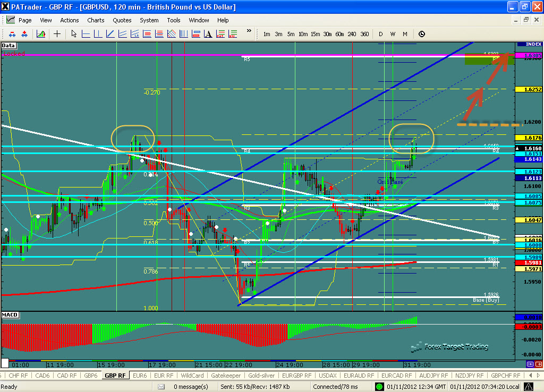
Task: Click the clock icon in timeframe toolbar
Action: coord(422,34)
